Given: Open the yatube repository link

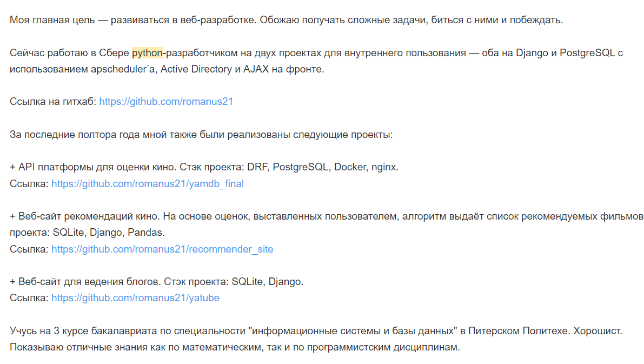Looking at the screenshot, I should [135, 298].
